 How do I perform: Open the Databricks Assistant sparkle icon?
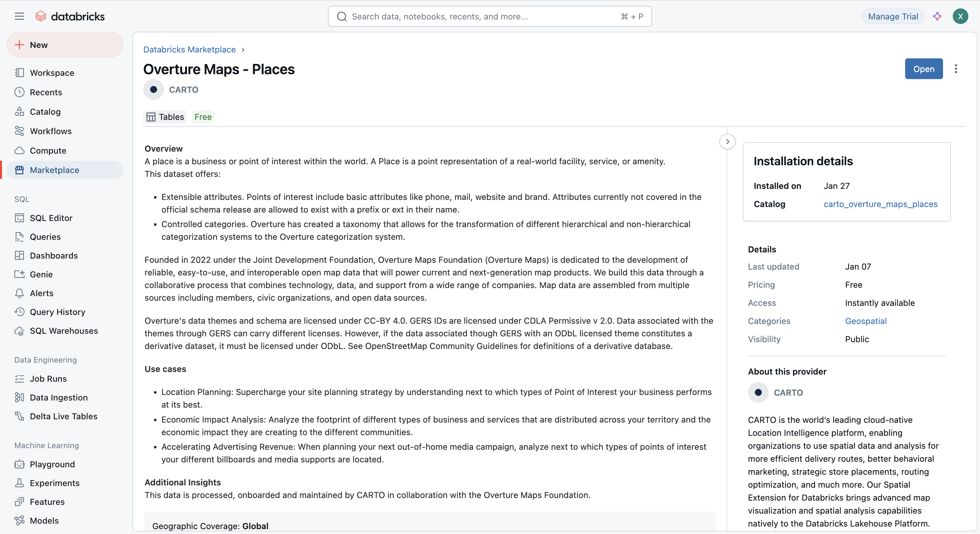point(937,16)
